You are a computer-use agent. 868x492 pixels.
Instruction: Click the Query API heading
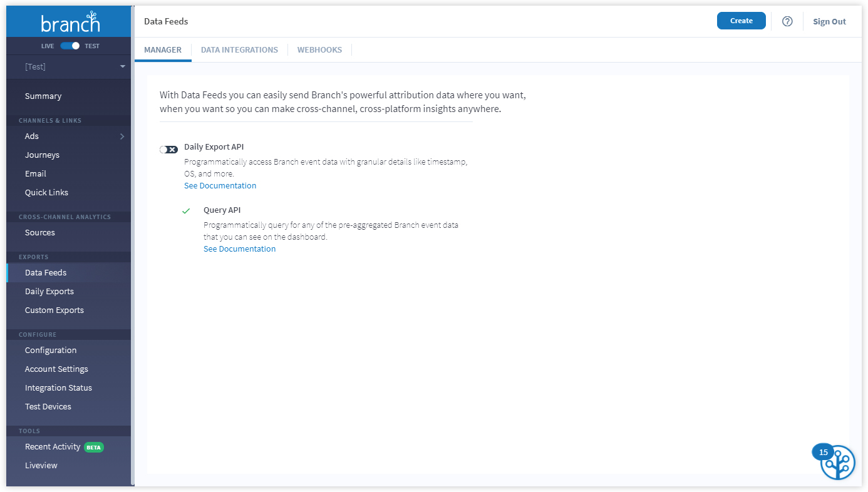click(x=222, y=210)
